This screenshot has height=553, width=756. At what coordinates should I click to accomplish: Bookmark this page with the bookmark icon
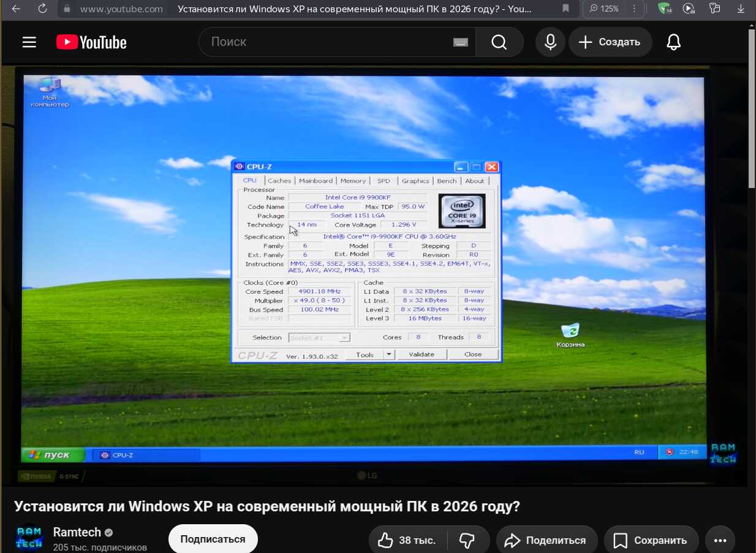pos(565,9)
